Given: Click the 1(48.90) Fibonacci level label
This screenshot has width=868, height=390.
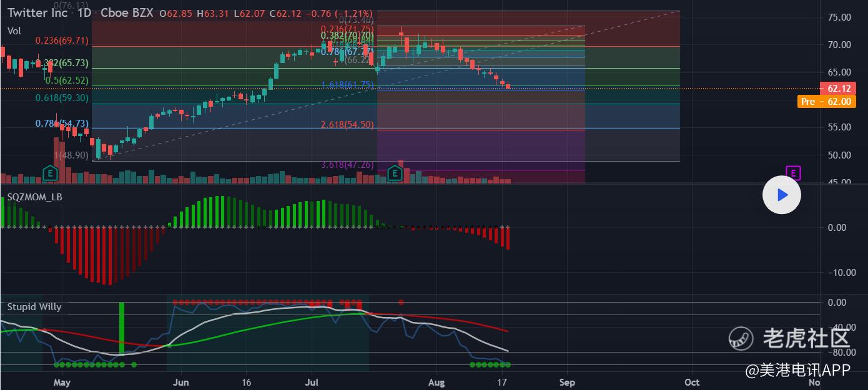Looking at the screenshot, I should point(71,155).
